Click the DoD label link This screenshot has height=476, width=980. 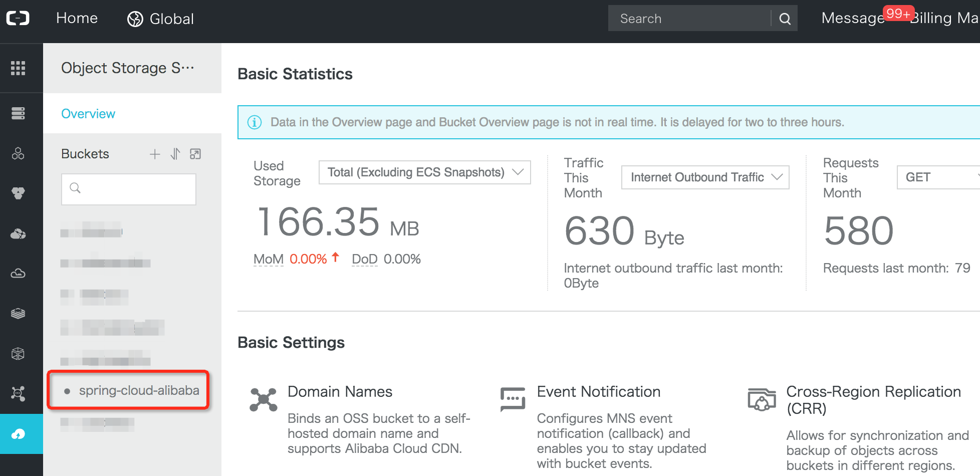point(365,259)
